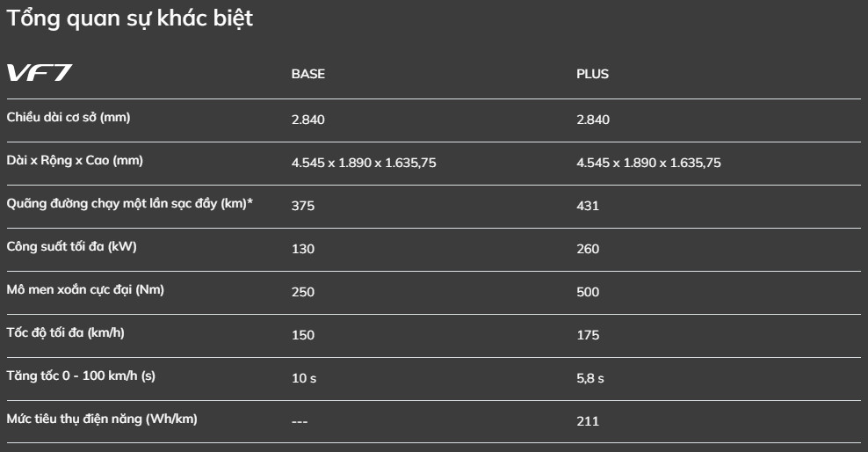Viewport: 868px width, 452px height.
Task: Click the PLUS max power value 260
Action: 588,249
